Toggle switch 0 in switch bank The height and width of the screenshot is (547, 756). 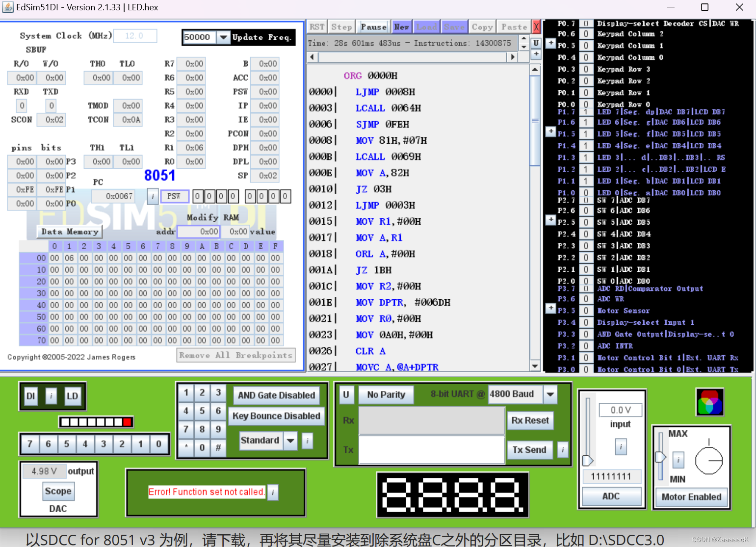(158, 444)
